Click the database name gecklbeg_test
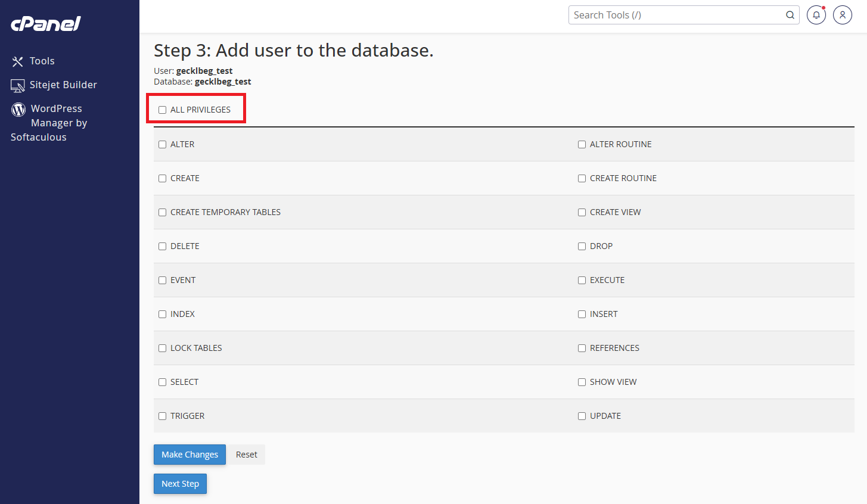This screenshot has width=867, height=504. point(223,82)
